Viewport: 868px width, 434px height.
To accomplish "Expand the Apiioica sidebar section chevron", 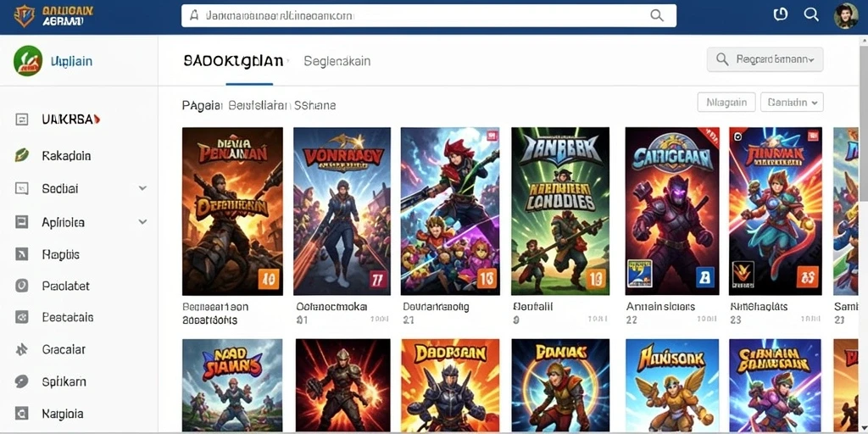I will (x=142, y=222).
